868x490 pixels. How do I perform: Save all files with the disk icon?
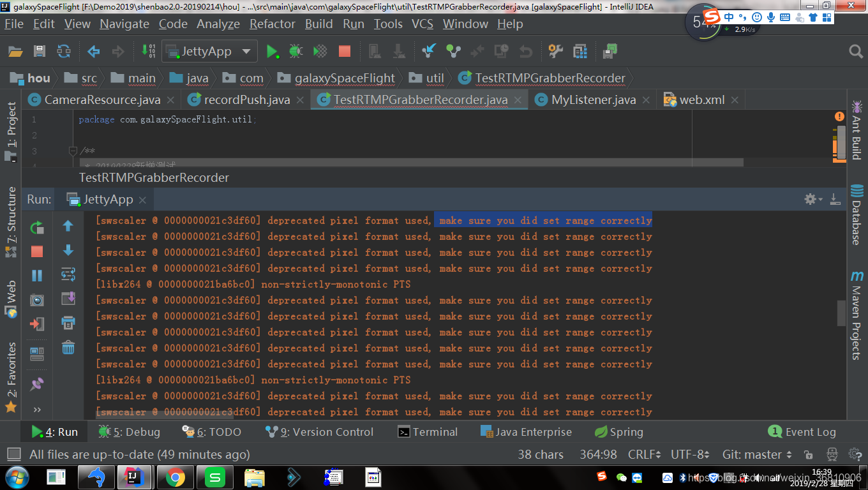click(40, 51)
